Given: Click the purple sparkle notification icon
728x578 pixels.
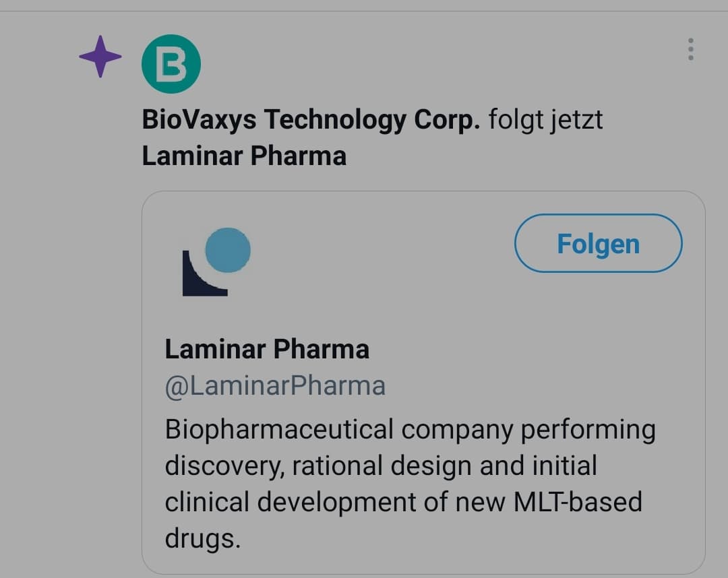Looking at the screenshot, I should [x=100, y=57].
